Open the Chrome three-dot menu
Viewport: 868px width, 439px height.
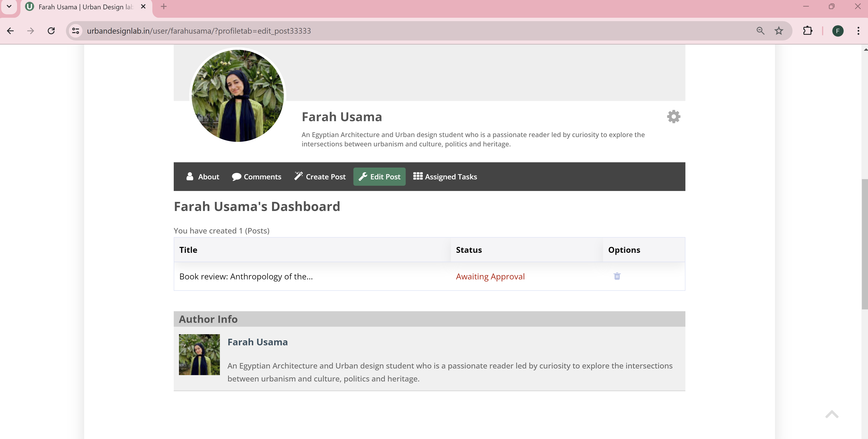coord(858,31)
